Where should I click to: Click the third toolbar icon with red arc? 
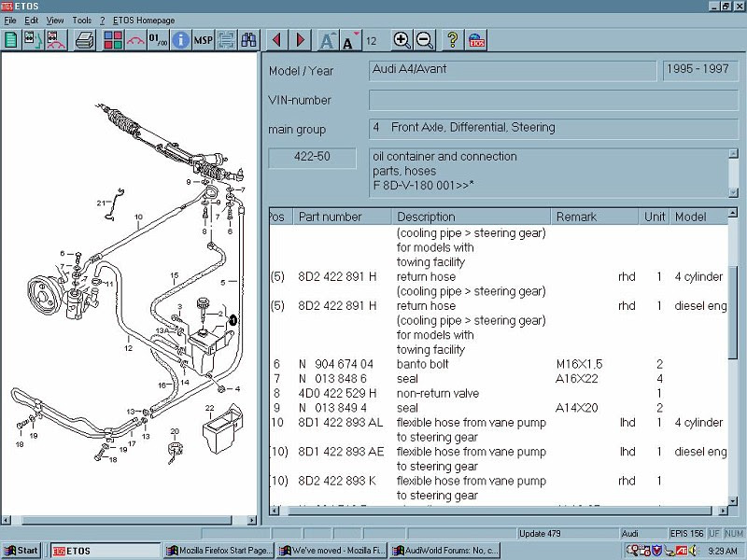pos(56,40)
